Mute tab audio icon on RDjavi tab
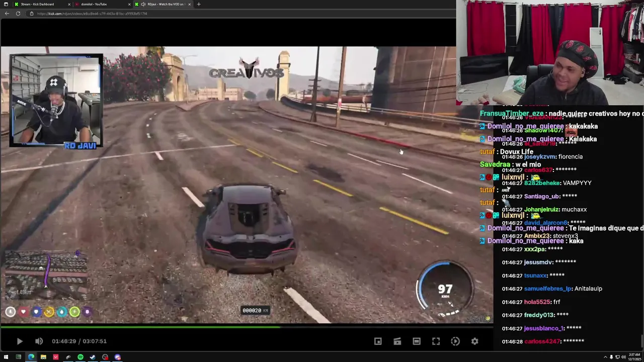 coord(143,4)
